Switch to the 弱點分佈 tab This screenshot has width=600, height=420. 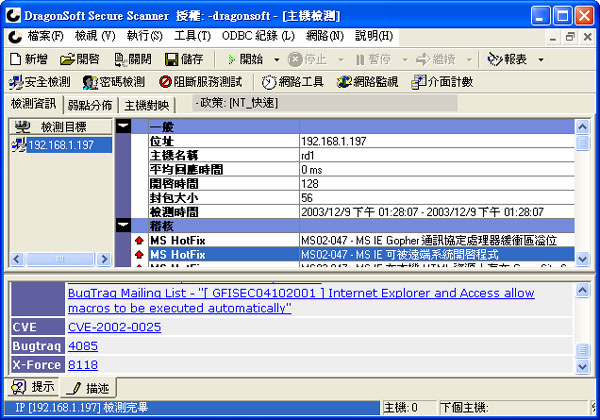click(90, 105)
